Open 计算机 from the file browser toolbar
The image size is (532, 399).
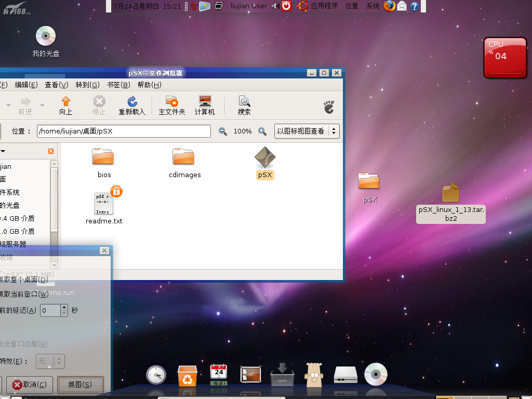(x=205, y=105)
